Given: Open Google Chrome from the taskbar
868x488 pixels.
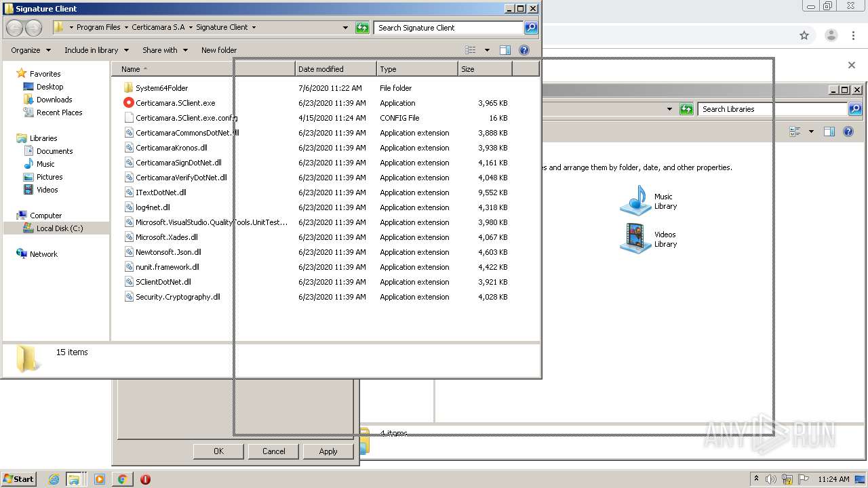Looking at the screenshot, I should pyautogui.click(x=122, y=479).
